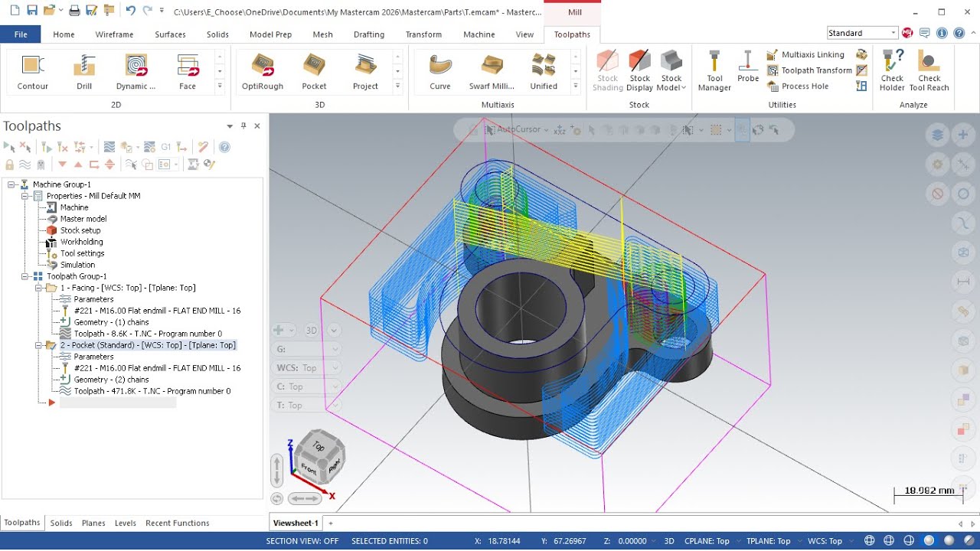This screenshot has height=551, width=980.
Task: Open Toolpath Transform
Action: coord(809,70)
